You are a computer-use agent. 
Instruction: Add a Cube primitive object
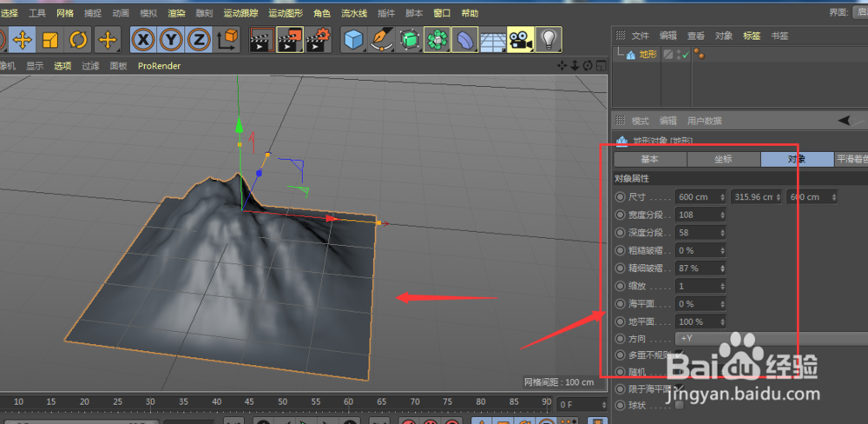[x=354, y=40]
